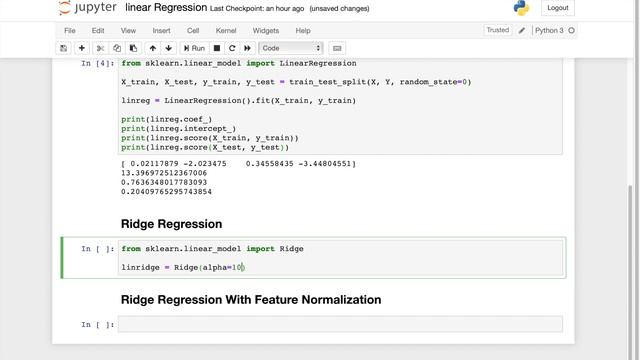The height and width of the screenshot is (360, 640).
Task: Run the current cell
Action: (x=194, y=48)
